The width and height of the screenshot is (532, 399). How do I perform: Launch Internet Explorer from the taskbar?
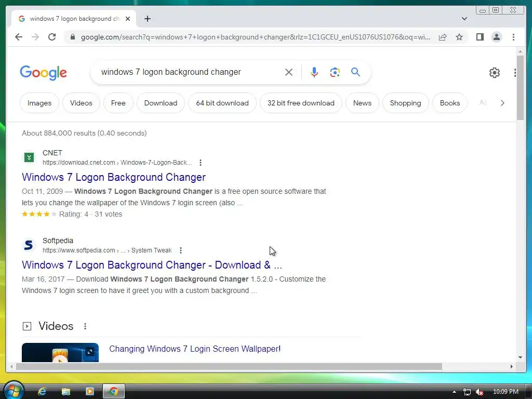pos(42,392)
